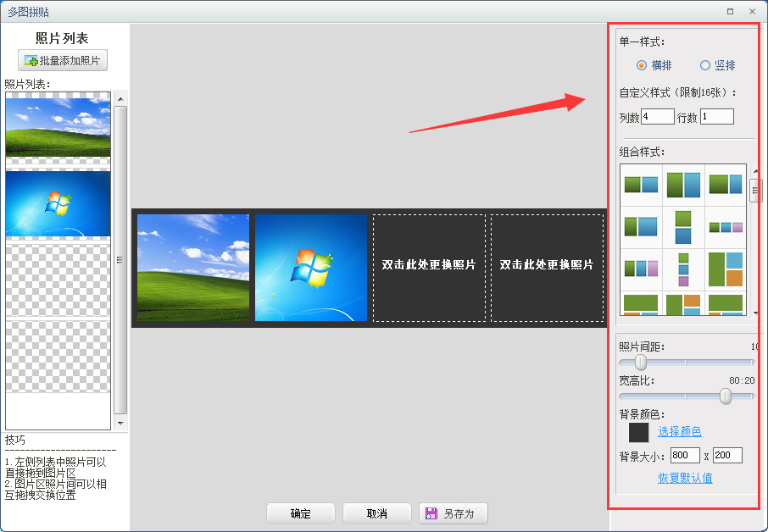
Task: Click the 恢复默认值 restore defaults link
Action: pyautogui.click(x=685, y=479)
